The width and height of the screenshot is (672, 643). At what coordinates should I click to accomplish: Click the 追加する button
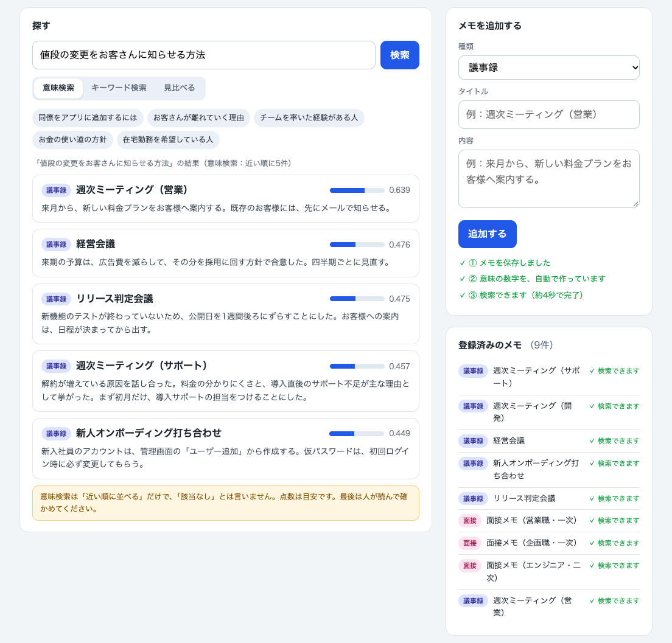point(488,234)
